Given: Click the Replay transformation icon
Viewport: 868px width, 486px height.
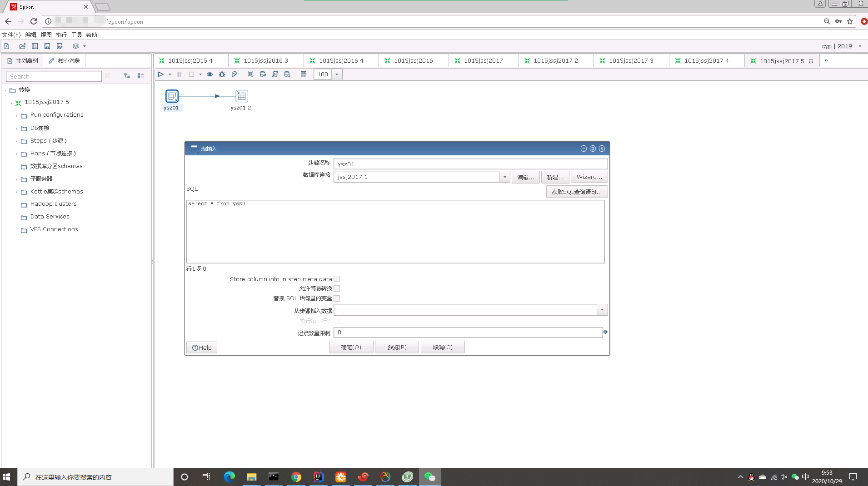Looking at the screenshot, I should (234, 74).
